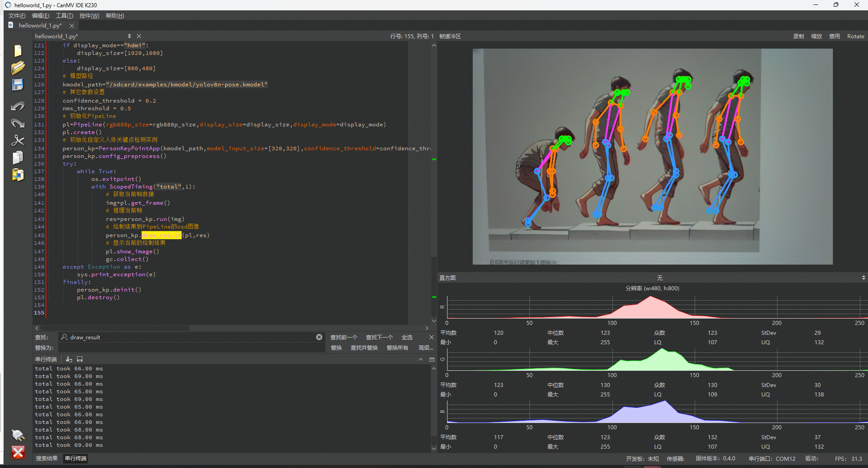Click the Open File folder icon
Viewport: 868px width, 468px height.
pos(18,68)
